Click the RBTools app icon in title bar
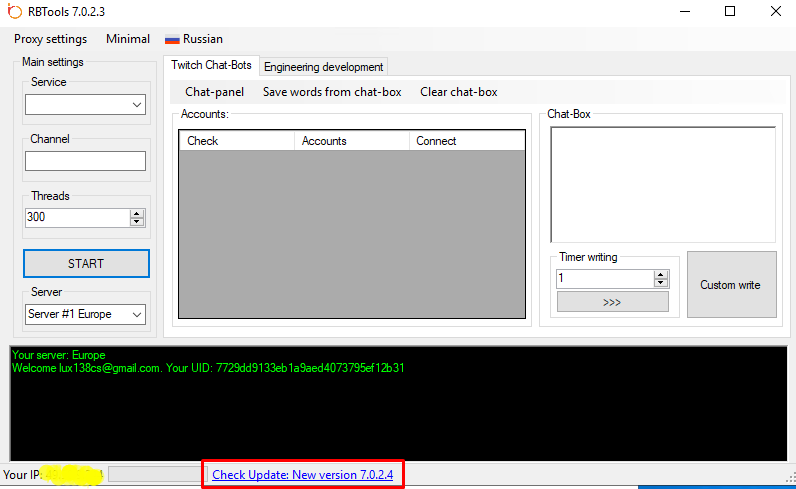This screenshot has width=796, height=489. [x=14, y=12]
